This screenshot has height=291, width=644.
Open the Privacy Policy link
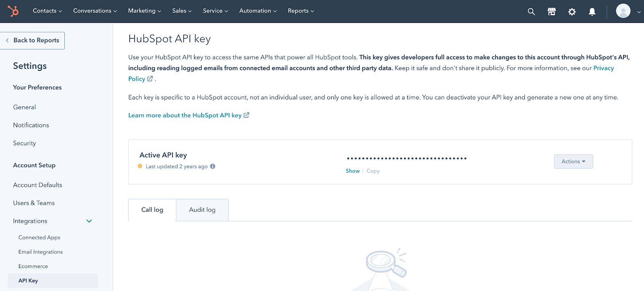603,68
